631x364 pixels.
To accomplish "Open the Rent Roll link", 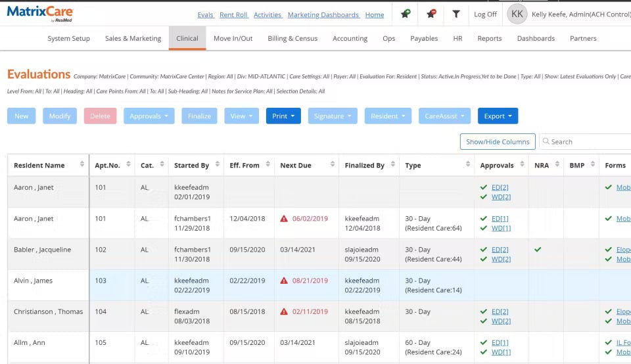I will pyautogui.click(x=233, y=14).
